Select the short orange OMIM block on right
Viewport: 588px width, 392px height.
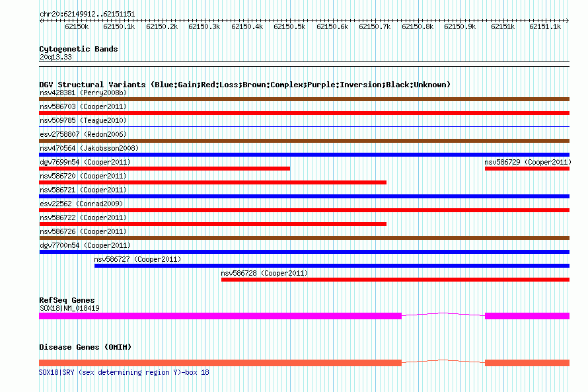tap(527, 363)
